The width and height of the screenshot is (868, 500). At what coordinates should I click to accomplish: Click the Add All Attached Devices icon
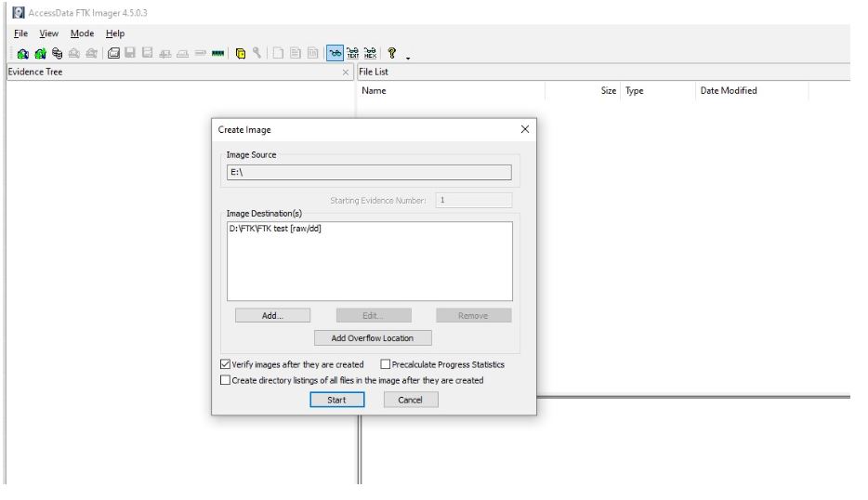tap(40, 53)
